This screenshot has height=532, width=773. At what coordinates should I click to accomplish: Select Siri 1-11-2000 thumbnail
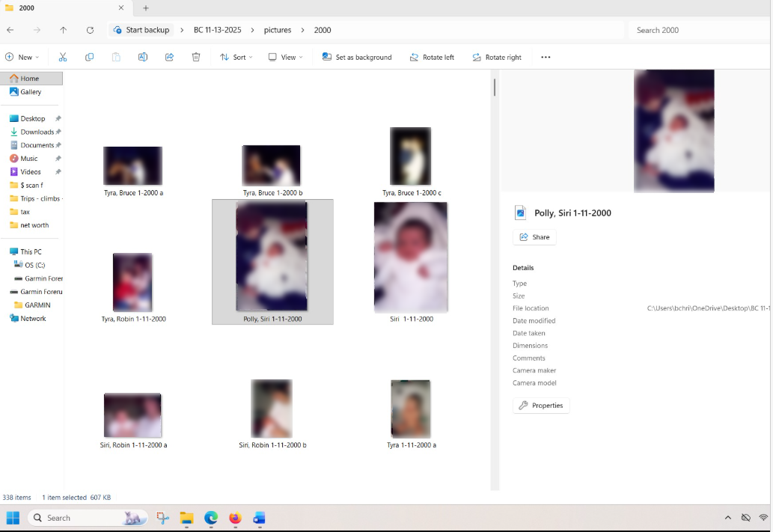pyautogui.click(x=411, y=257)
